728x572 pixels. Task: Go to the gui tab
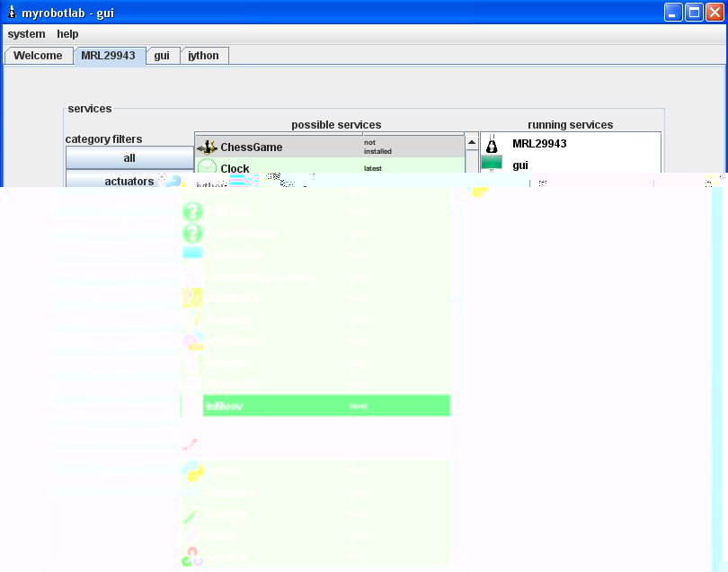click(162, 56)
